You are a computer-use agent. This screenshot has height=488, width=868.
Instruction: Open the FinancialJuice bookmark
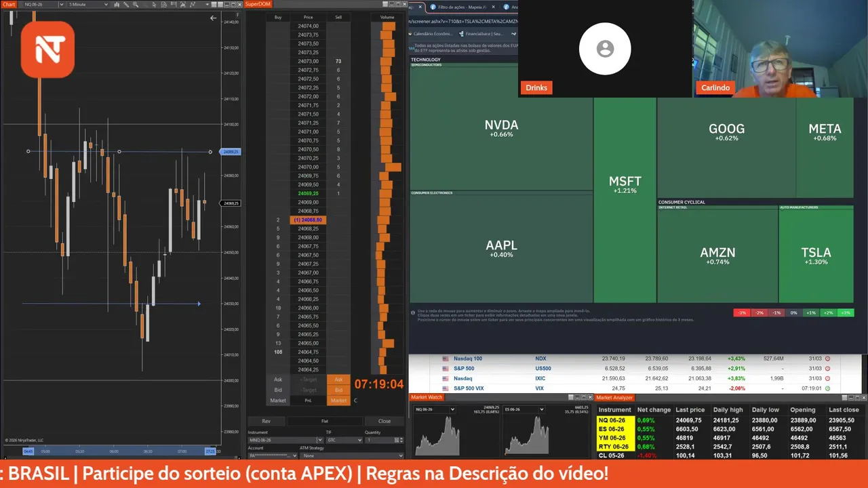480,34
